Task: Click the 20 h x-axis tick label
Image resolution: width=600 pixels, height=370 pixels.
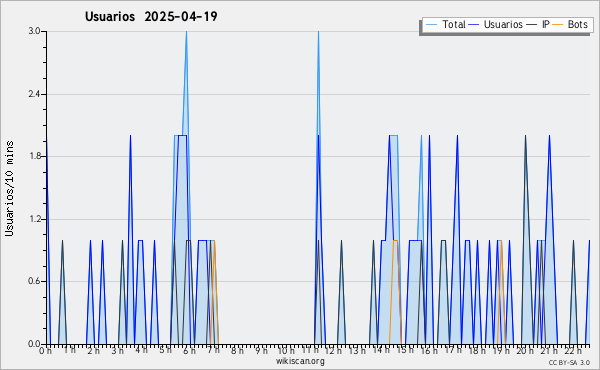Action: tap(525, 351)
